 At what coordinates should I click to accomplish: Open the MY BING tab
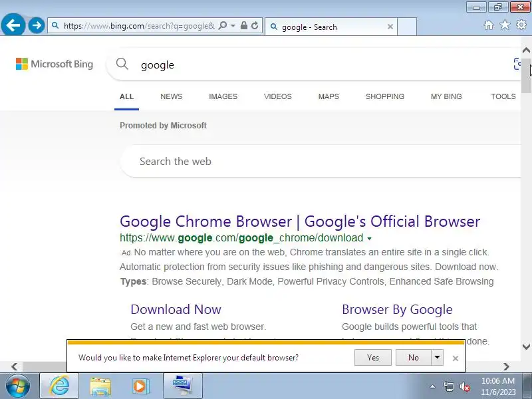[x=446, y=96]
